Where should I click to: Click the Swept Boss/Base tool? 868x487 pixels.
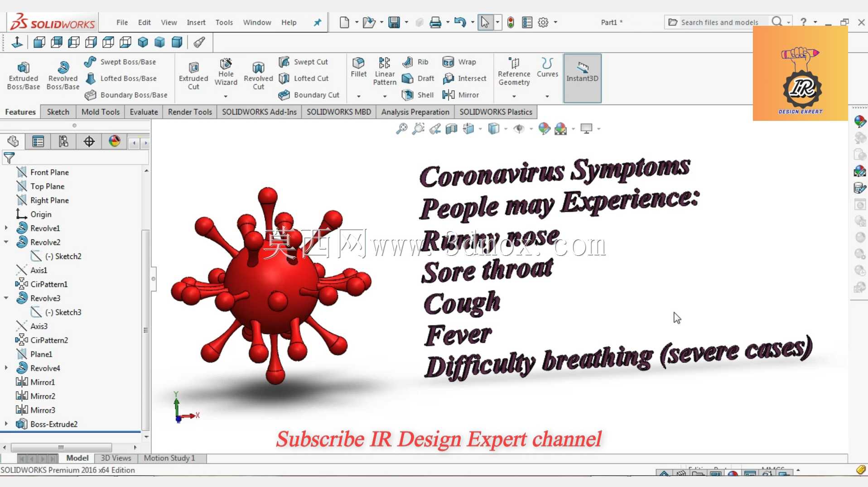[x=121, y=62]
